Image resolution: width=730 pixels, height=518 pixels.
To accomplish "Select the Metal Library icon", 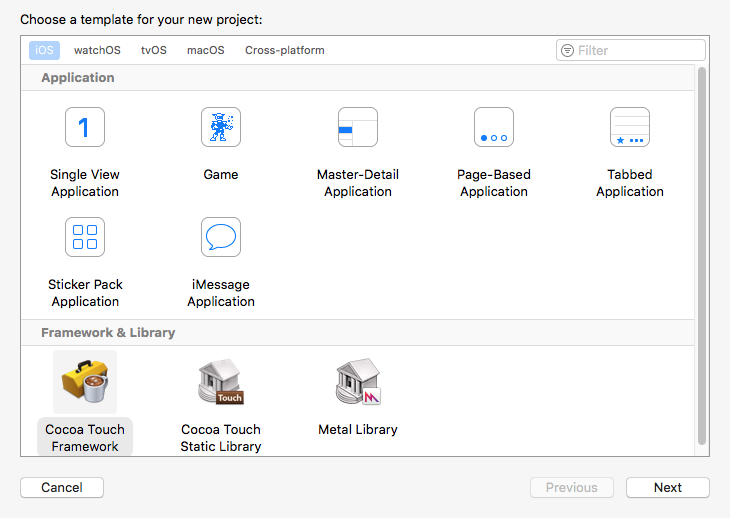I will point(358,381).
